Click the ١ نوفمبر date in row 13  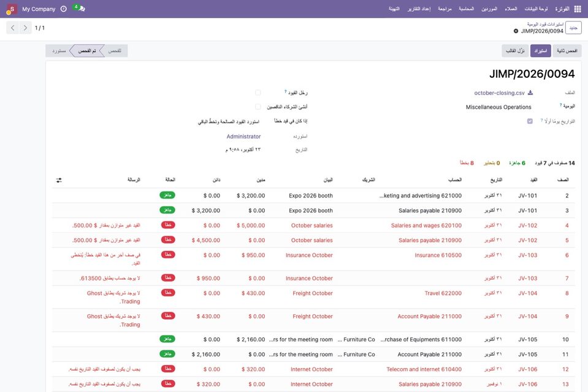(x=495, y=385)
